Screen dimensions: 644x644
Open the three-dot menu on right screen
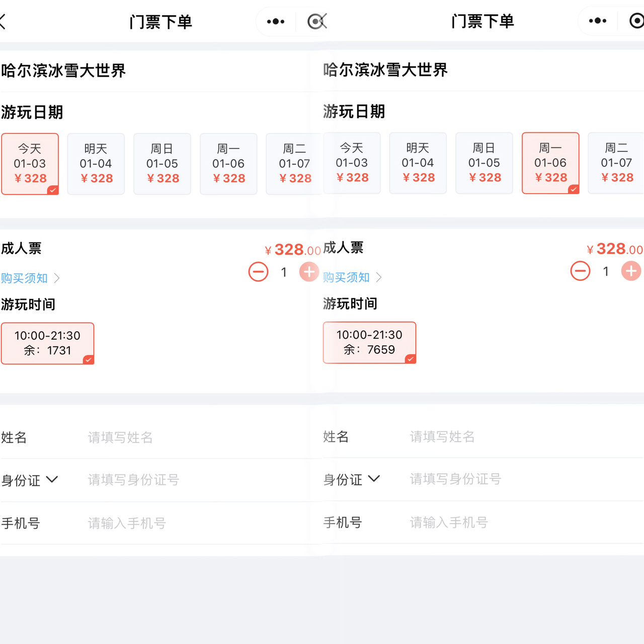tap(598, 21)
